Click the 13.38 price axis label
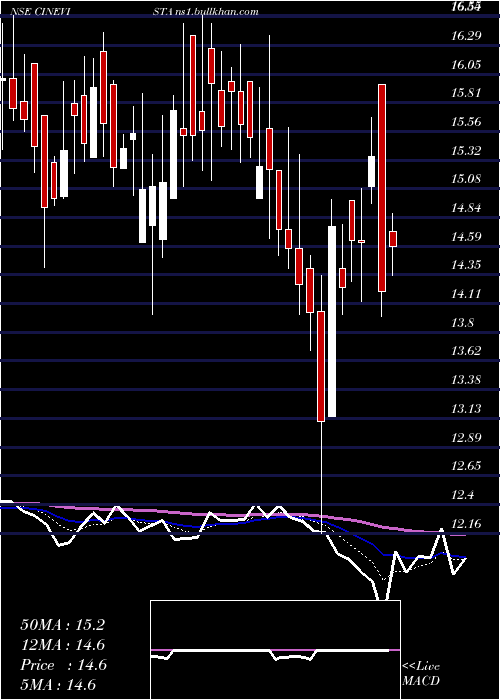Screen dimensions: 500x700 pyautogui.click(x=466, y=380)
